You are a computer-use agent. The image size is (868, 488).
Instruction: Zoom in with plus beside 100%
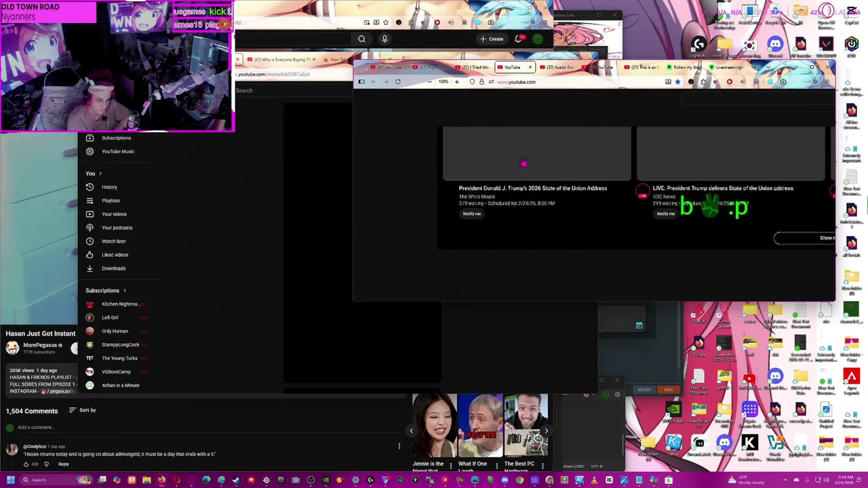pos(456,82)
